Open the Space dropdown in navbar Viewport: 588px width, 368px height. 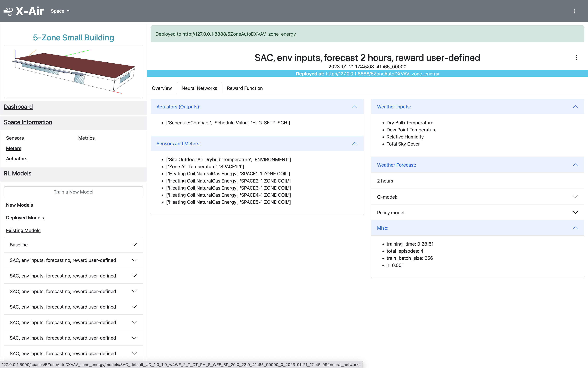(x=60, y=11)
